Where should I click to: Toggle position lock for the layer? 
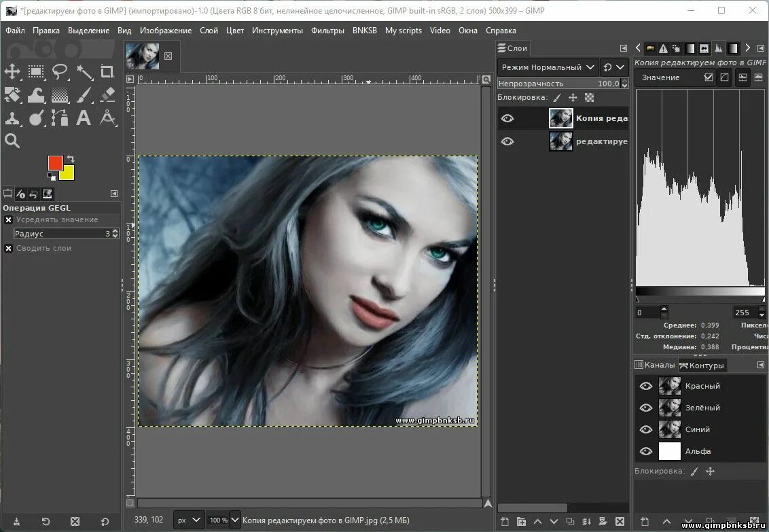[x=573, y=98]
